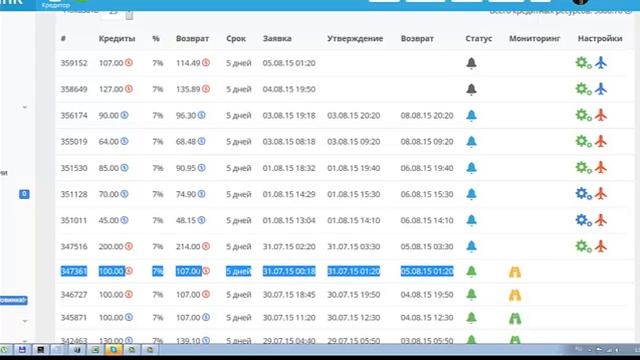Viewport: 640px width, 360px height.
Task: Click the blue badge in left sidebar
Action: click(24, 194)
